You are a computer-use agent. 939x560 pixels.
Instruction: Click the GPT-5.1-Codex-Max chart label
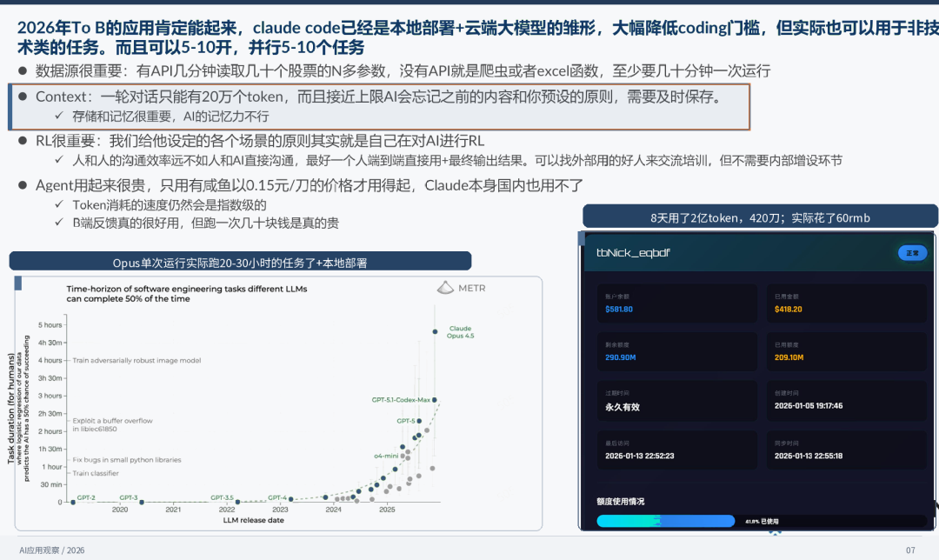tap(401, 399)
